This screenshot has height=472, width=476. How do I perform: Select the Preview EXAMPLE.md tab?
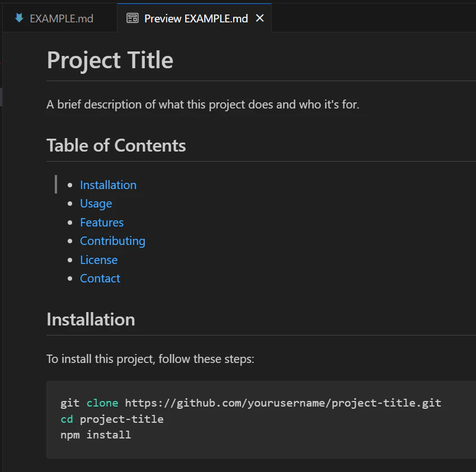click(194, 18)
